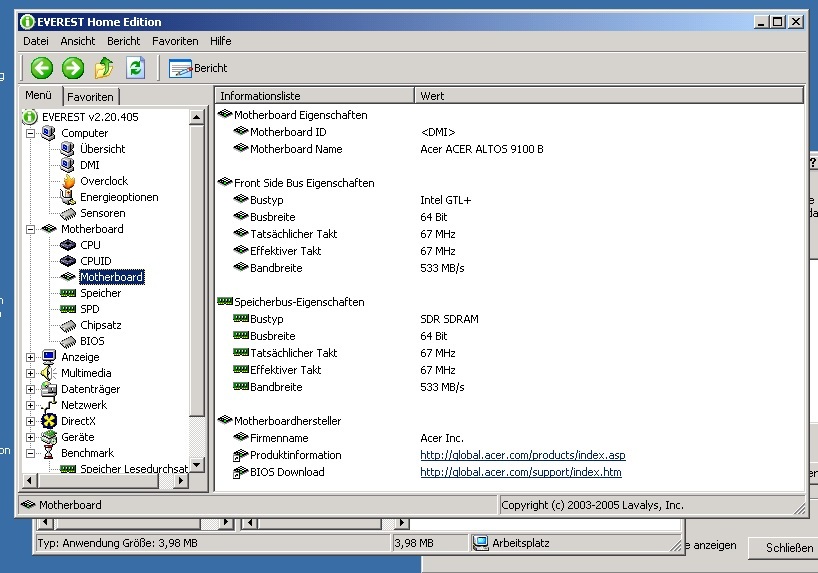Click tree scrollbar down arrow
Viewport: 818px width, 573px height.
196,464
